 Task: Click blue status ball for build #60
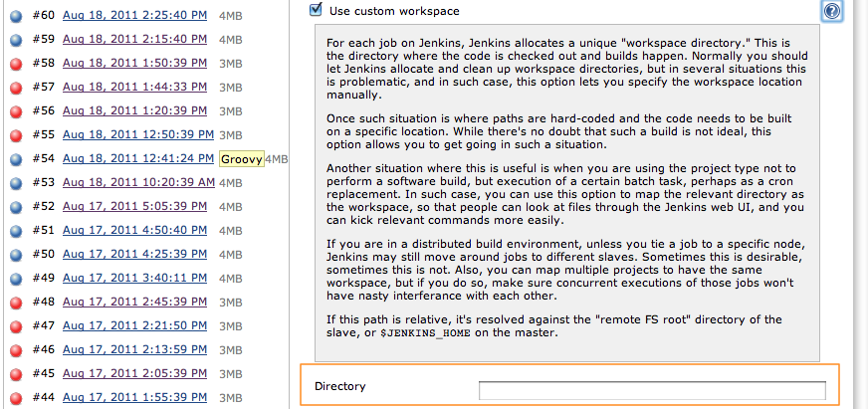[16, 17]
